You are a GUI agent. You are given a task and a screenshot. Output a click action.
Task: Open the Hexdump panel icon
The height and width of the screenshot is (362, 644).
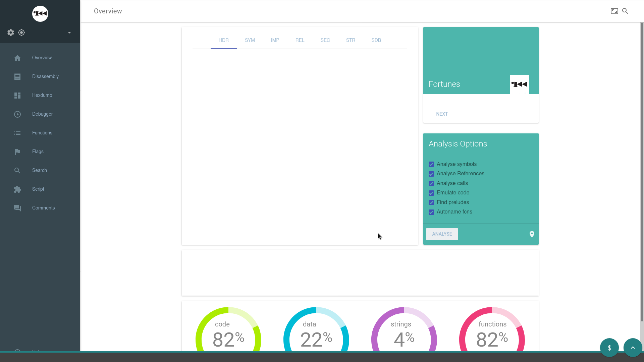(17, 96)
